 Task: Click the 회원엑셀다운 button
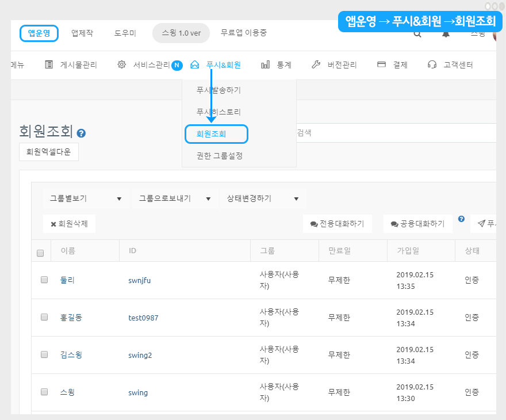49,152
